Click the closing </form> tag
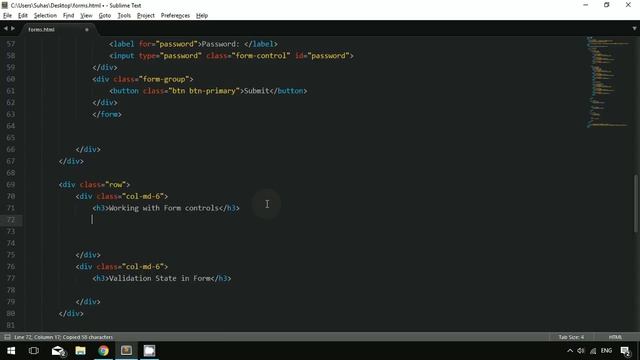640x360 pixels. [x=107, y=114]
